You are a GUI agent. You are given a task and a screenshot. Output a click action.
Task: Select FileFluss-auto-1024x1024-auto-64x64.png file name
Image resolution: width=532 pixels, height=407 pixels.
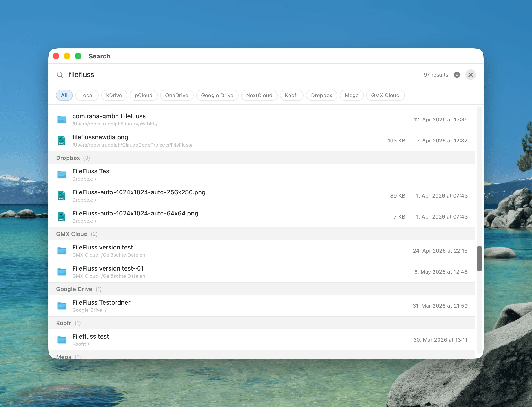pos(135,213)
